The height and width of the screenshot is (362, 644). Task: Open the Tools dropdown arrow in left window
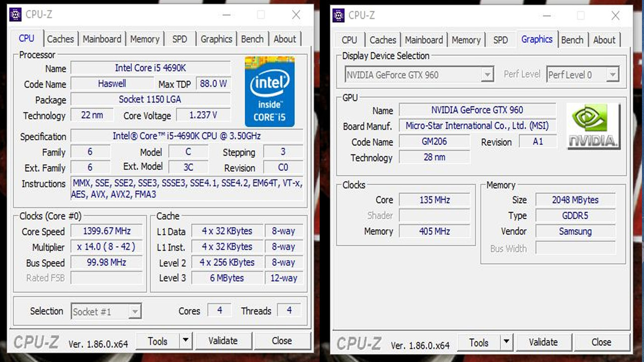(186, 340)
